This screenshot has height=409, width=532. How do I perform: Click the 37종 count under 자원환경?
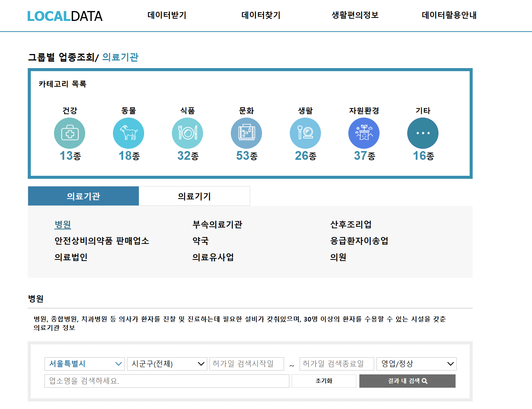365,156
